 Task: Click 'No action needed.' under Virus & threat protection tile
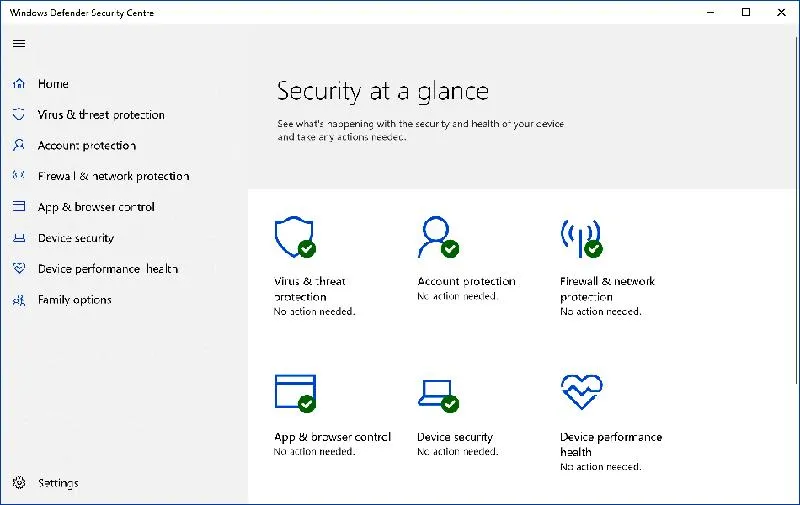pyautogui.click(x=314, y=311)
